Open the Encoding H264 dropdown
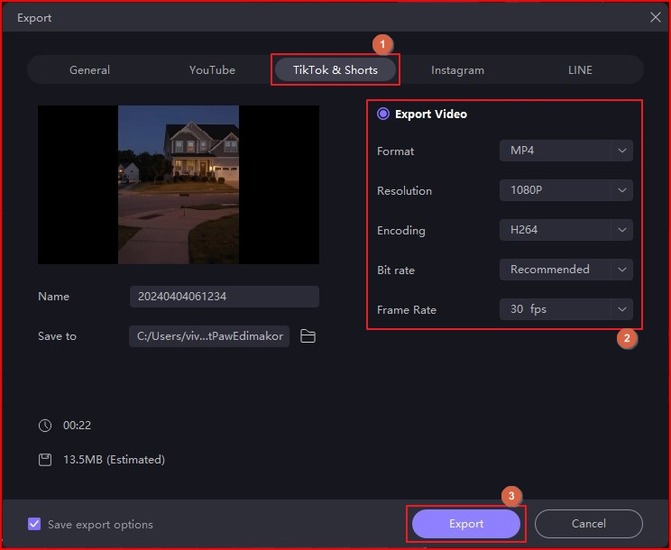The image size is (671, 550). 565,230
